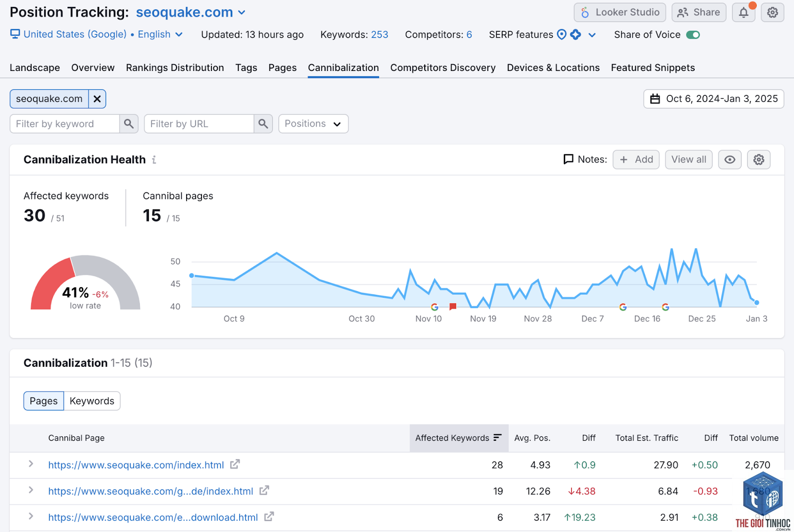Open the seoquake.com domain dropdown
The height and width of the screenshot is (532, 794).
tap(191, 12)
